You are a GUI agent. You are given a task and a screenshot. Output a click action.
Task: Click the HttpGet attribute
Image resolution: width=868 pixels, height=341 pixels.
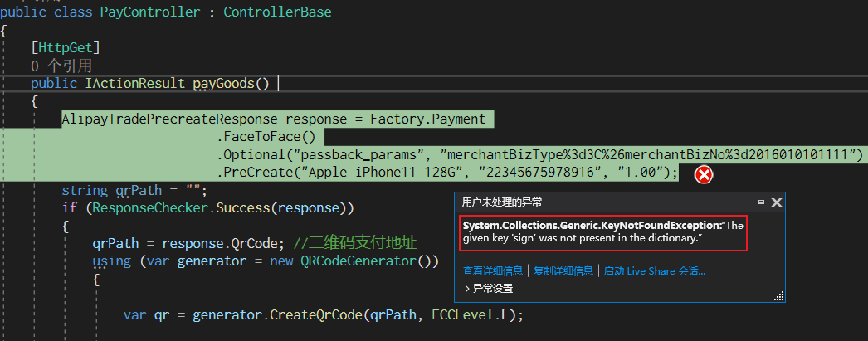pos(66,48)
